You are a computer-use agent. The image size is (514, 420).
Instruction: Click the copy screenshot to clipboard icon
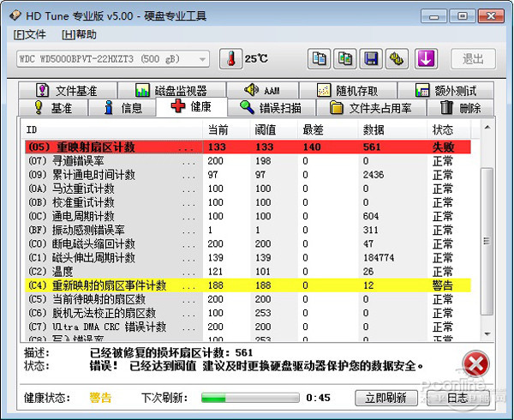pos(345,58)
